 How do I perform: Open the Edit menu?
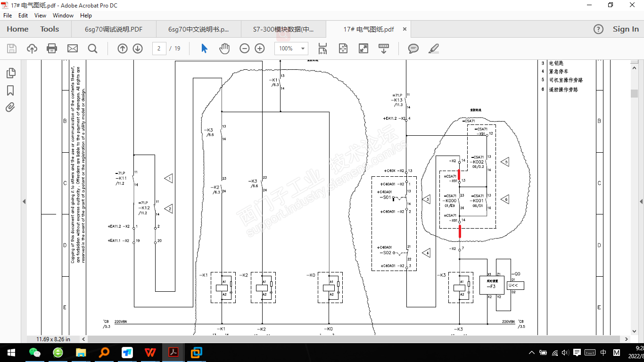pyautogui.click(x=23, y=16)
